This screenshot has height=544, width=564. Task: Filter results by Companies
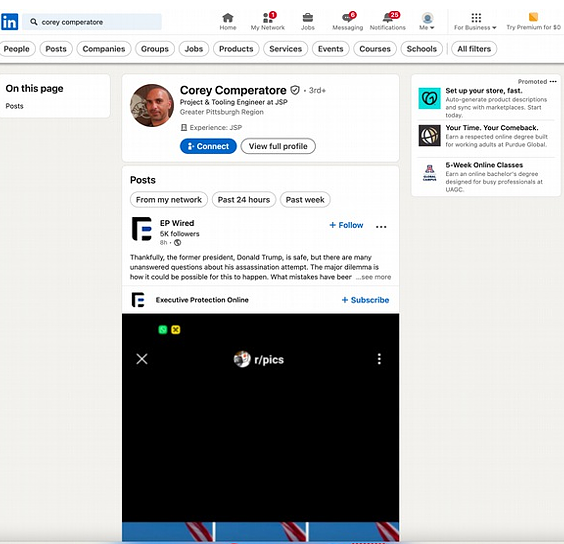tap(104, 49)
